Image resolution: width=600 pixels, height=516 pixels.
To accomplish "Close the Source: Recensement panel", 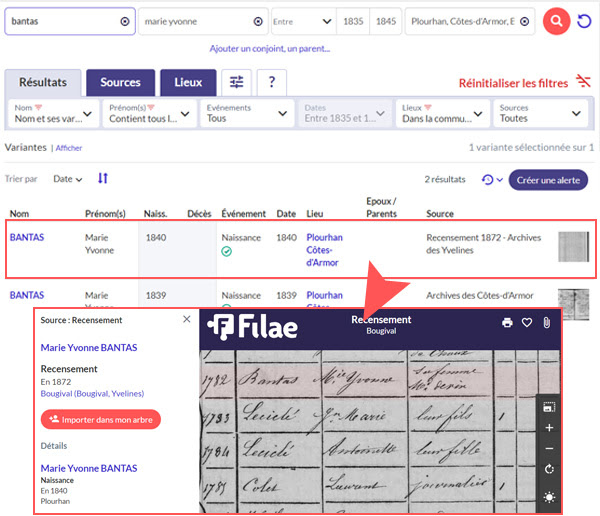I will [x=186, y=320].
